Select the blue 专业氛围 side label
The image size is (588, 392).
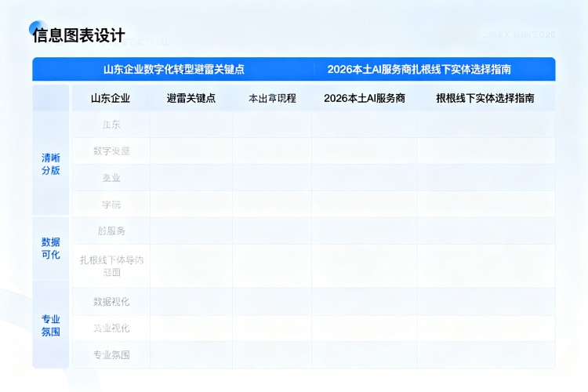coord(51,325)
